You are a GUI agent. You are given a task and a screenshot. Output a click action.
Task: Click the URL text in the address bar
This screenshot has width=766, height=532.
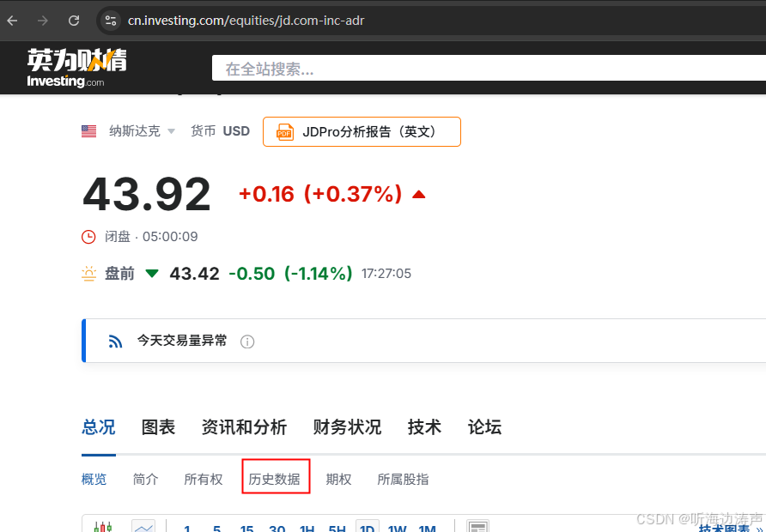pyautogui.click(x=246, y=21)
